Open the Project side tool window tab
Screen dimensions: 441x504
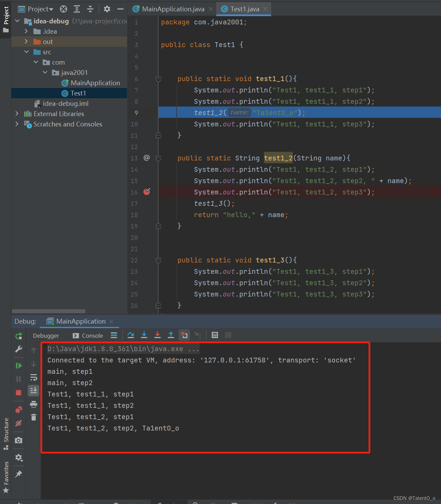tap(6, 20)
